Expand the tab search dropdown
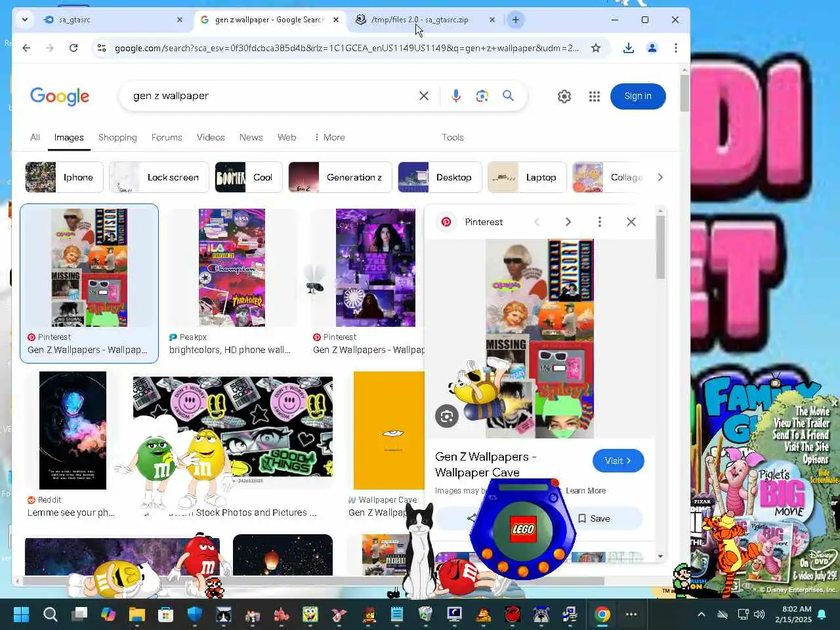This screenshot has width=840, height=630. [x=25, y=20]
